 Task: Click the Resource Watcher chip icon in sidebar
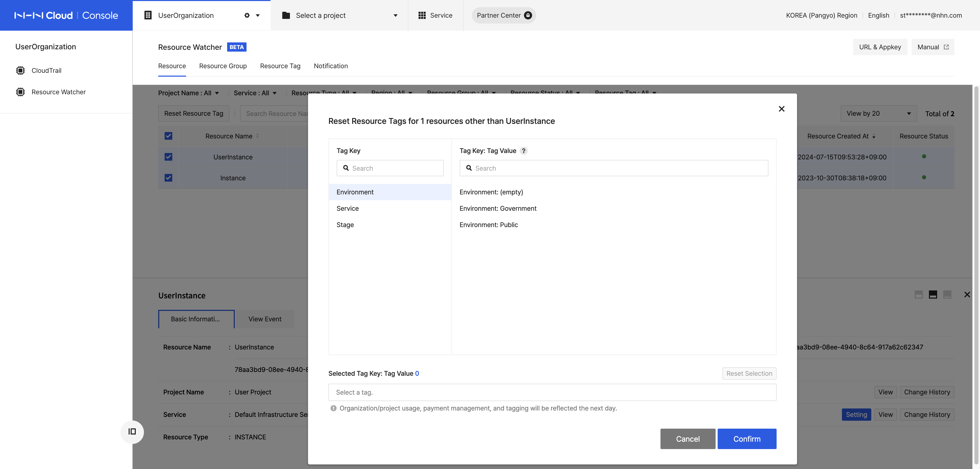(x=20, y=92)
